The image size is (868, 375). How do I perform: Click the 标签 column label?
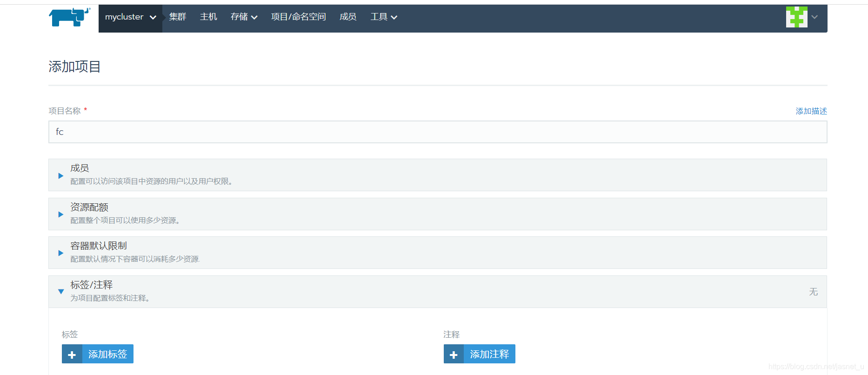[x=70, y=335]
